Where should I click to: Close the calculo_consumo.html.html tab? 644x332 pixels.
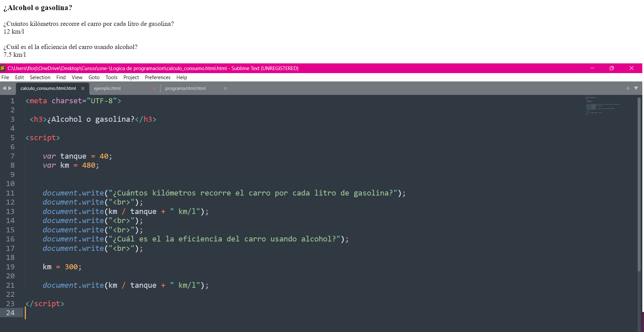83,89
